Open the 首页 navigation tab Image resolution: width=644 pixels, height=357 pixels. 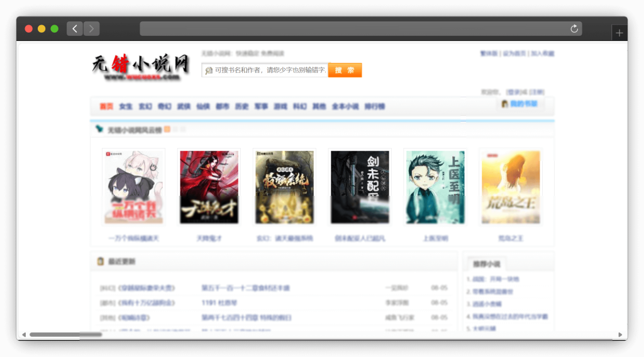[x=106, y=106]
